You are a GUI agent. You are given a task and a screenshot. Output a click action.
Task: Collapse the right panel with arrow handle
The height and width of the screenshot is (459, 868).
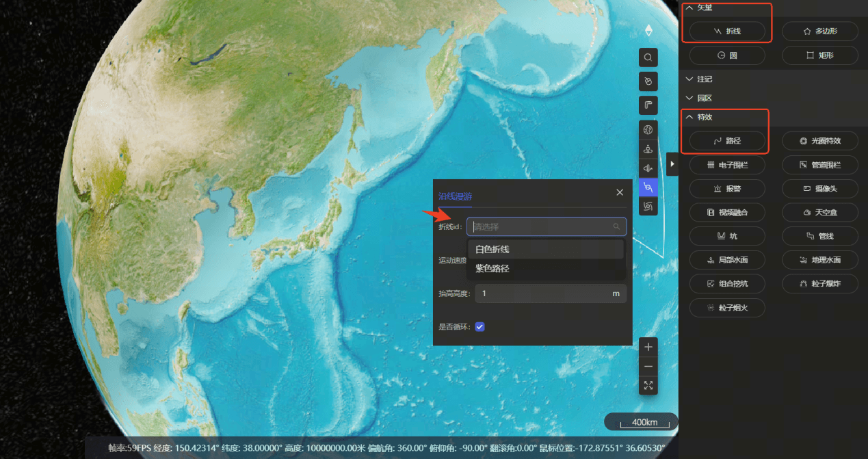click(x=672, y=164)
